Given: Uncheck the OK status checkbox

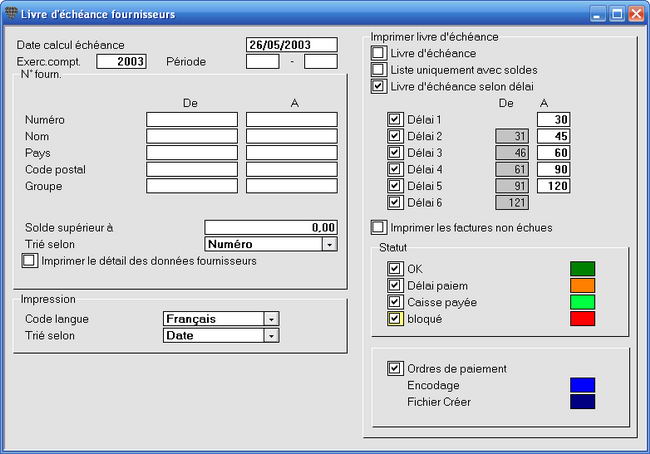Looking at the screenshot, I should [x=395, y=269].
